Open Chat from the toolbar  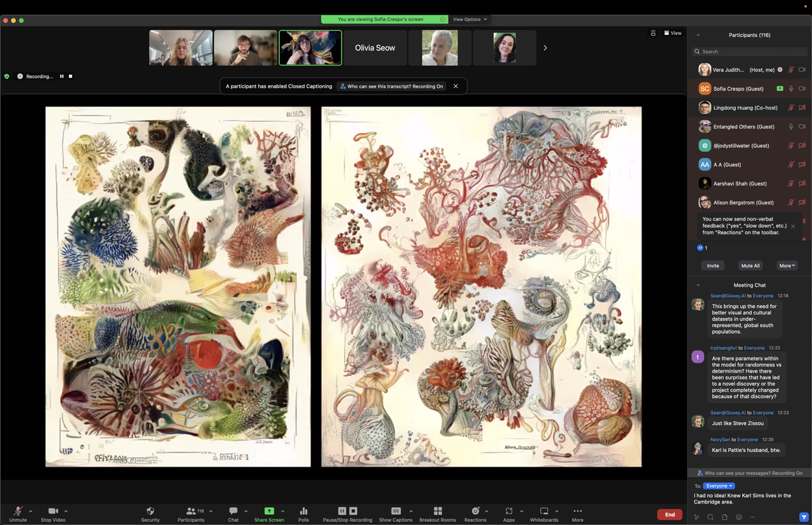(x=233, y=512)
